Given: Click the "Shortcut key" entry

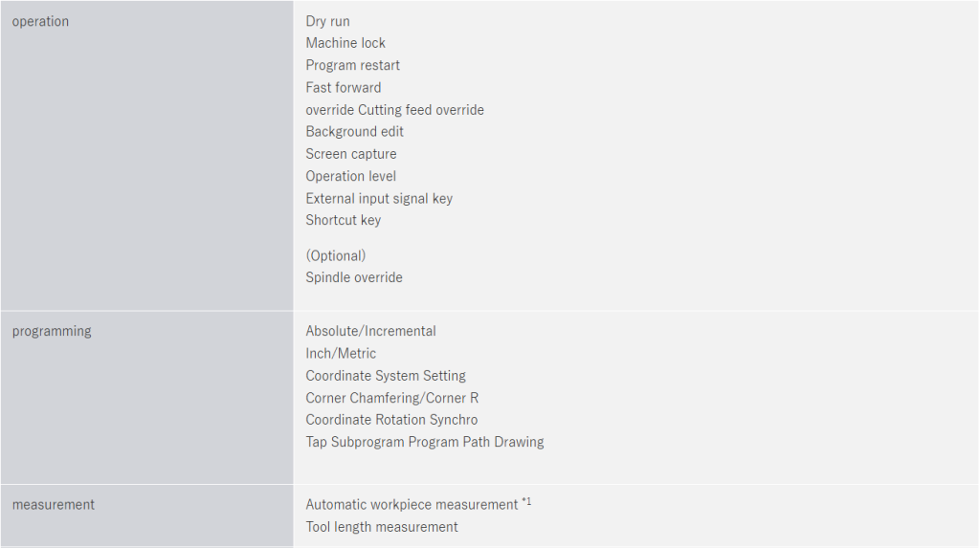Looking at the screenshot, I should (x=343, y=220).
